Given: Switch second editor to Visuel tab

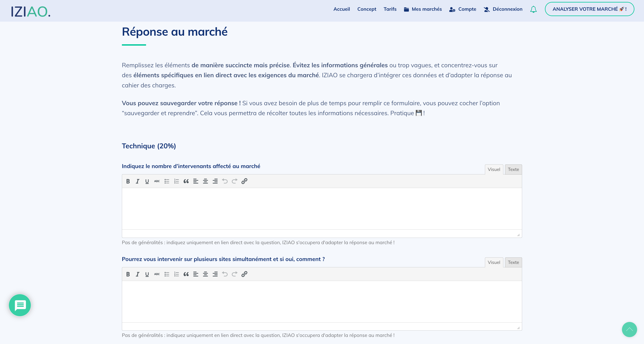Looking at the screenshot, I should pos(494,263).
